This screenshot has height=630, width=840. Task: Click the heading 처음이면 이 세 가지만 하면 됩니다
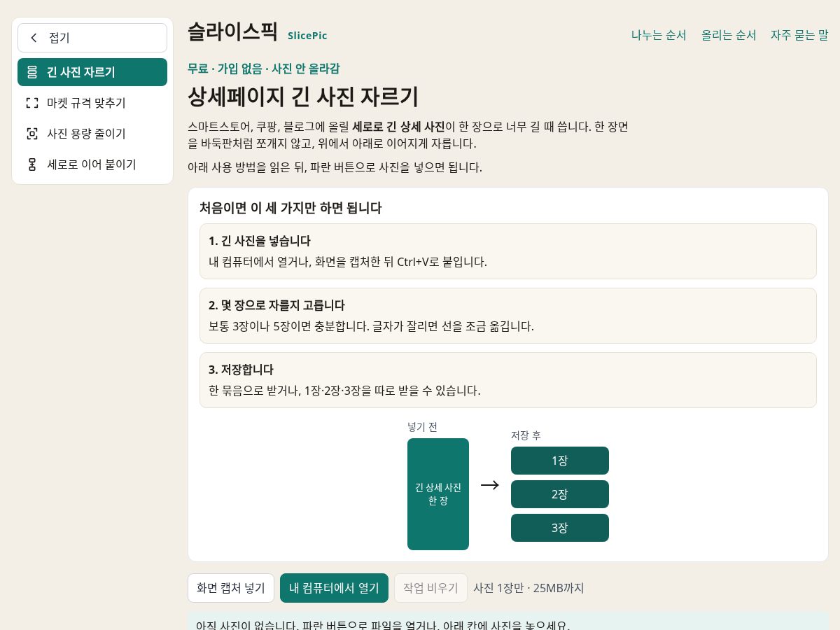pyautogui.click(x=290, y=208)
